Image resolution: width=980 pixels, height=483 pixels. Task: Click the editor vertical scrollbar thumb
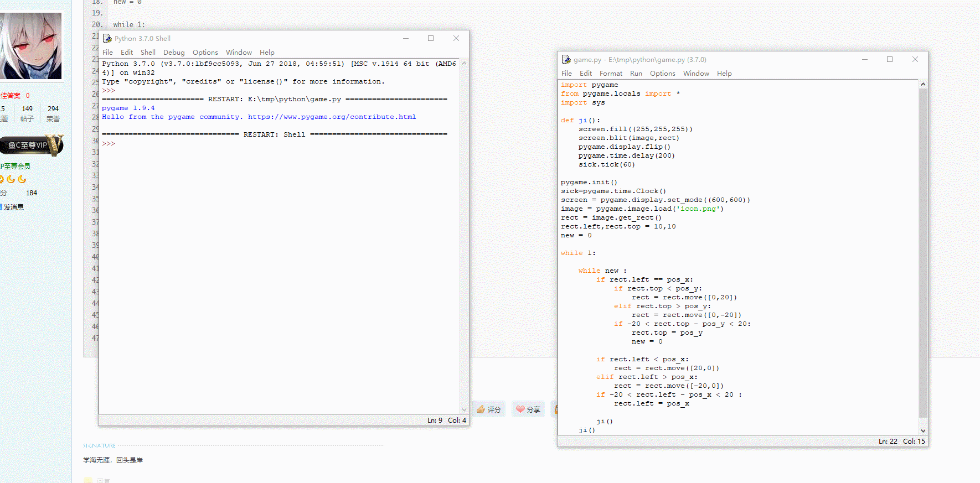click(x=922, y=249)
